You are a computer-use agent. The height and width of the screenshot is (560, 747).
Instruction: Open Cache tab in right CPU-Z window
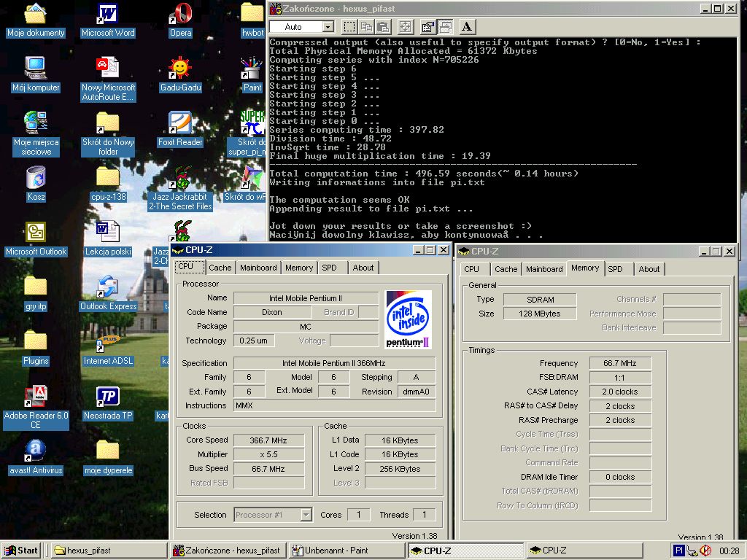506,269
